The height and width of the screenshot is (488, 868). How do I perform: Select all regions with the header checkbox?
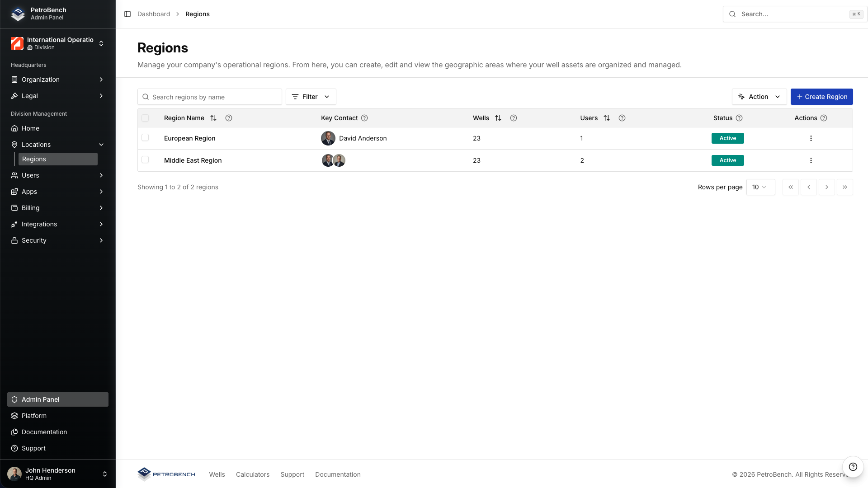click(x=146, y=118)
